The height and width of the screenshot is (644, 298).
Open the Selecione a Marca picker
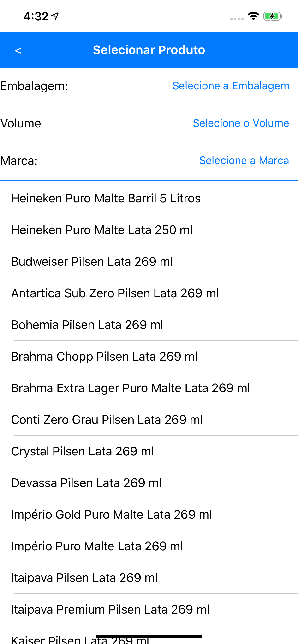(x=244, y=161)
